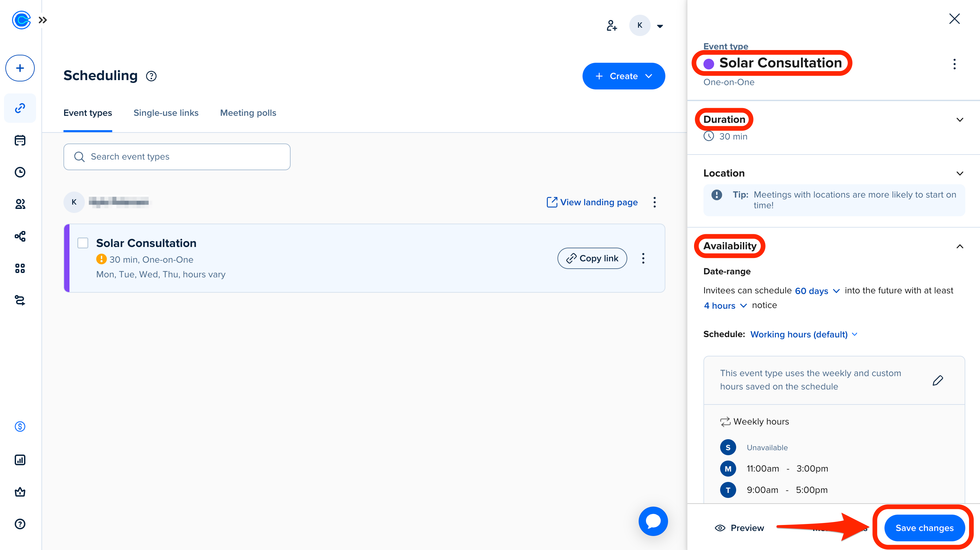The height and width of the screenshot is (550, 980).
Task: Expand the sidebar with double-chevron
Action: coord(43,20)
